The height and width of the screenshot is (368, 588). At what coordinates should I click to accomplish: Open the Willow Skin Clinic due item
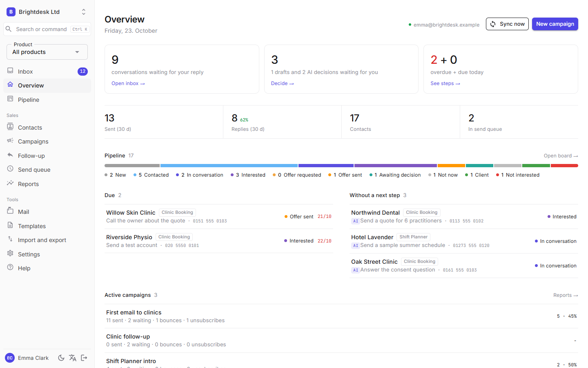click(x=219, y=216)
